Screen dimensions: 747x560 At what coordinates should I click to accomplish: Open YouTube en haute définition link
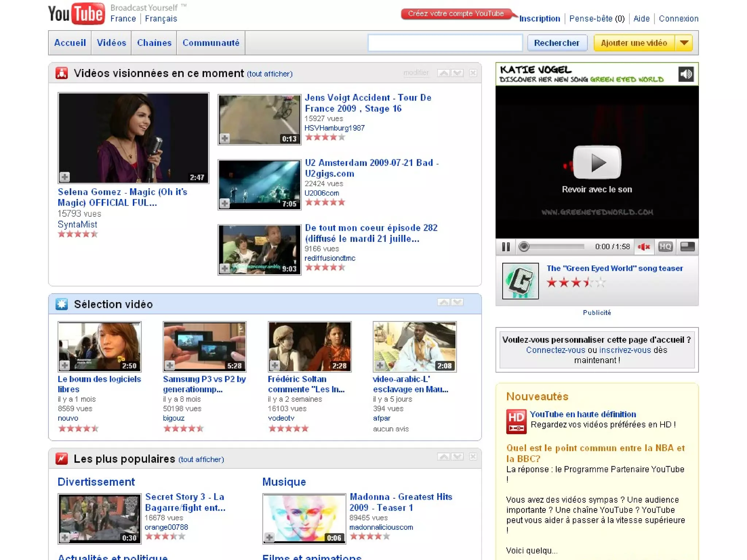click(583, 415)
